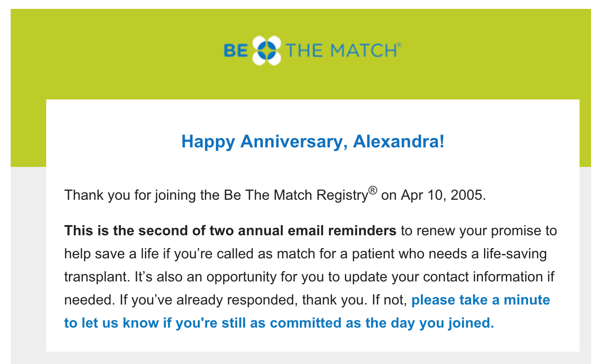Click the "Be The Match Registry" body text
The width and height of the screenshot is (600, 364).
294,195
